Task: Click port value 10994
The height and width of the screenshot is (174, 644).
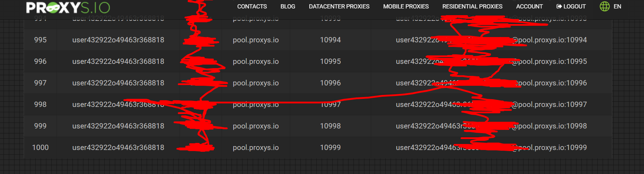Action: pos(330,40)
